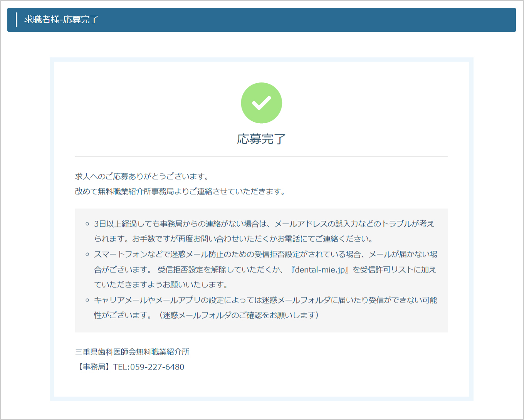Click the 求職者様-応募完了 header title
Viewport: 524px width, 420px height.
coord(61,20)
